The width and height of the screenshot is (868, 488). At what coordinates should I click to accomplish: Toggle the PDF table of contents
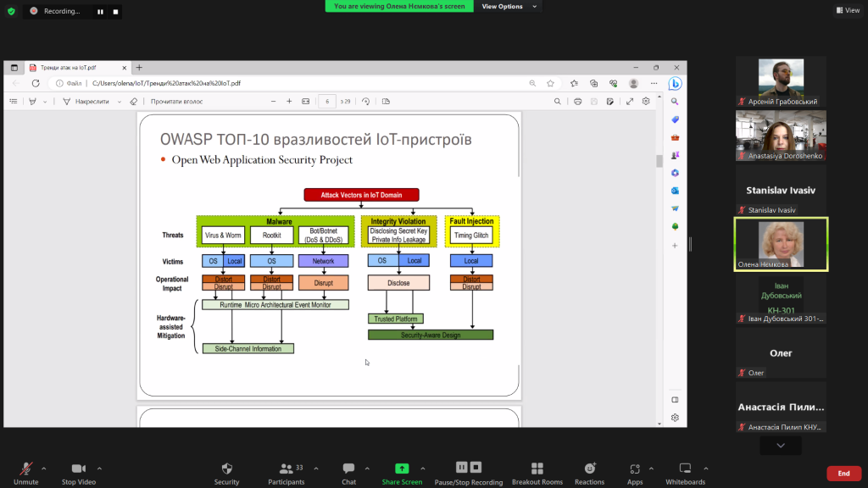[14, 102]
